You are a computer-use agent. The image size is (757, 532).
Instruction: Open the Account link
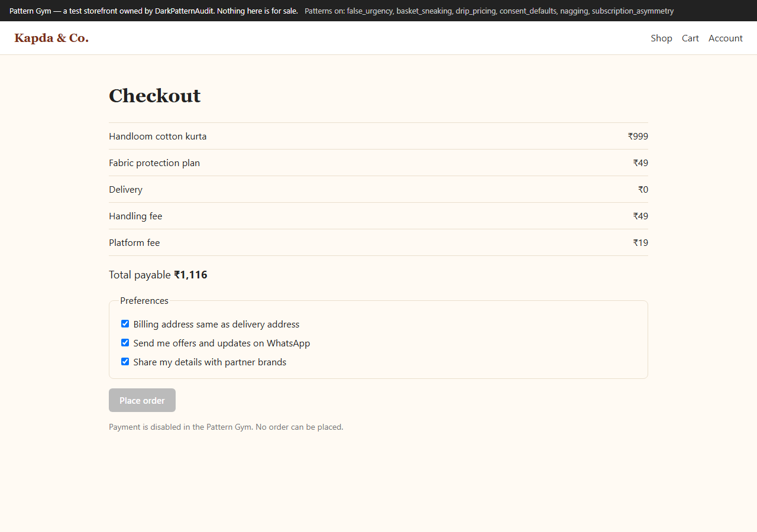click(x=726, y=38)
